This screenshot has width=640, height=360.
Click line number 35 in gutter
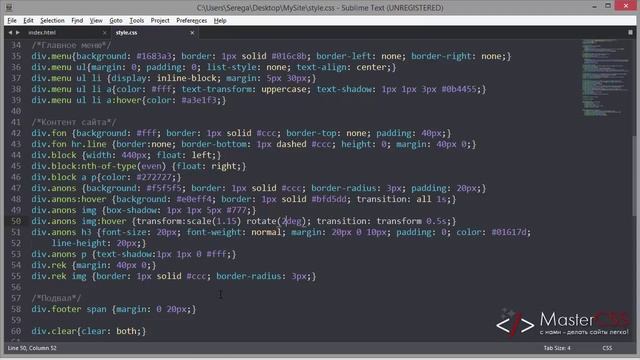(16, 56)
